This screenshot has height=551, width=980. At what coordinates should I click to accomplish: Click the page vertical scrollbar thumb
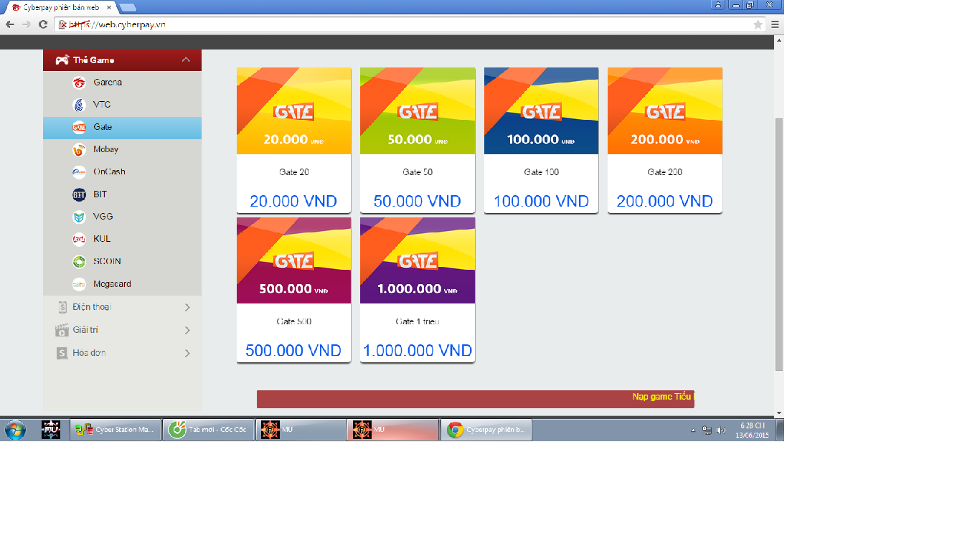(x=779, y=244)
